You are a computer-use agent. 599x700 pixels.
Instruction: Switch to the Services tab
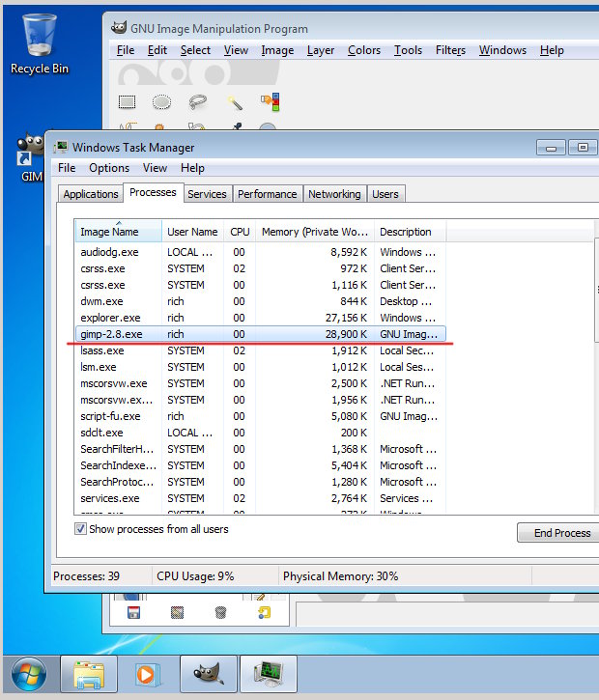(207, 194)
